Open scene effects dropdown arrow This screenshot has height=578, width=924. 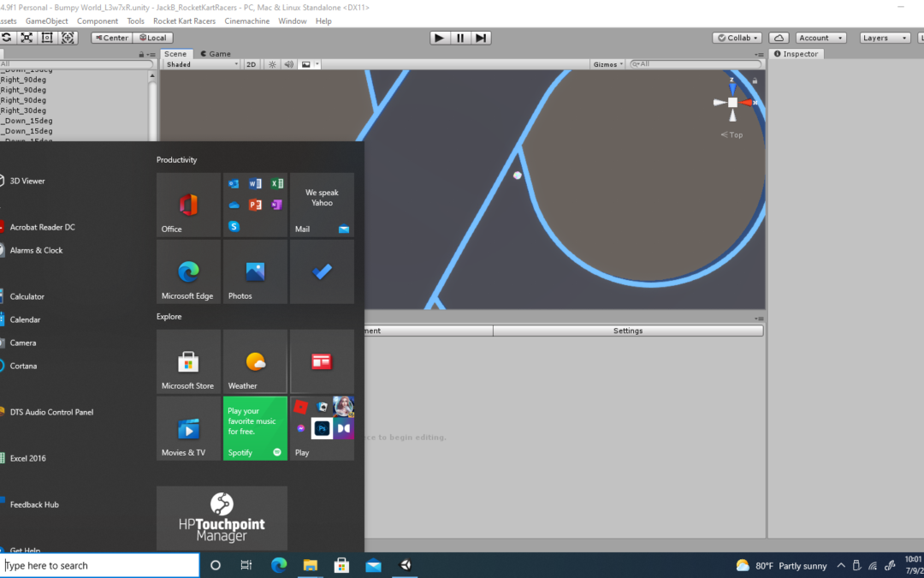tap(317, 64)
